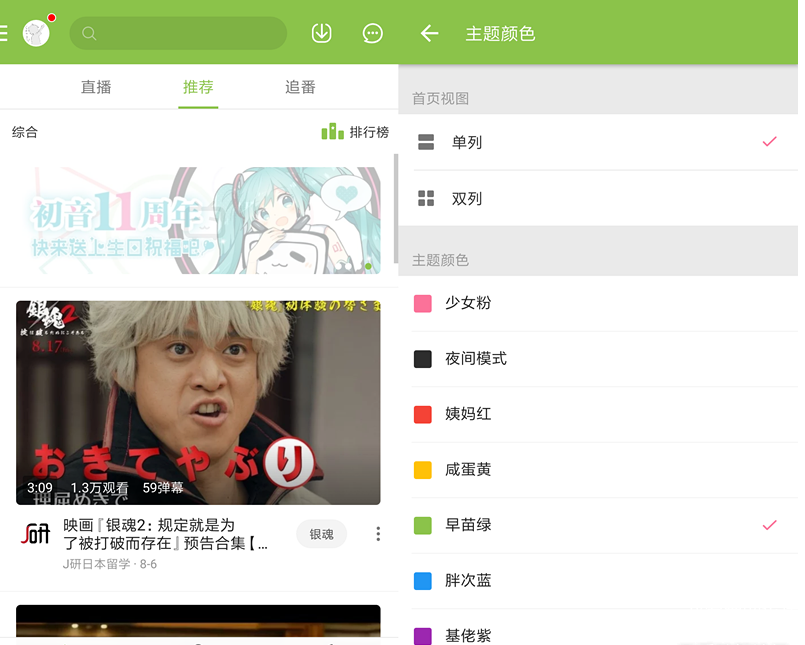
Task: Switch to the 追番 tab
Action: coord(300,87)
